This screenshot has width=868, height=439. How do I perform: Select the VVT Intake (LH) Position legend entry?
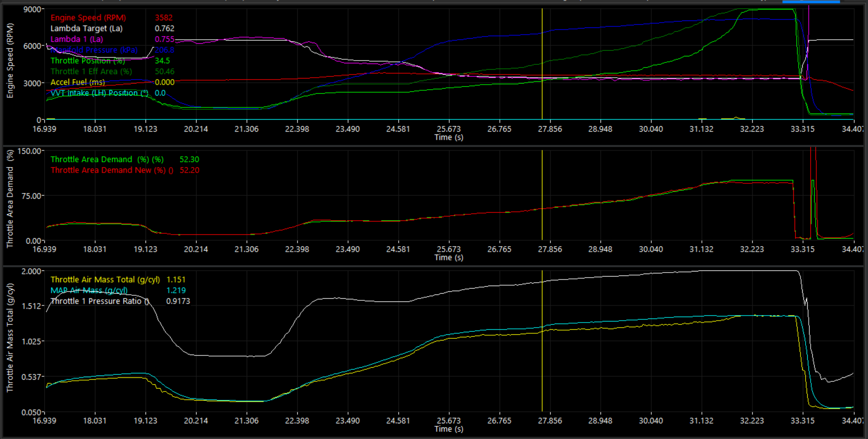(x=99, y=93)
